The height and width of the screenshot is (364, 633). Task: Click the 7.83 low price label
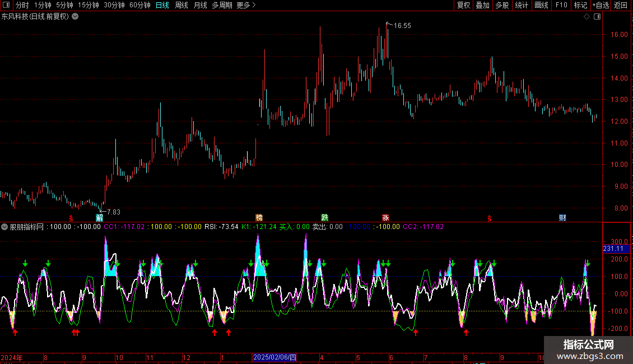click(114, 212)
